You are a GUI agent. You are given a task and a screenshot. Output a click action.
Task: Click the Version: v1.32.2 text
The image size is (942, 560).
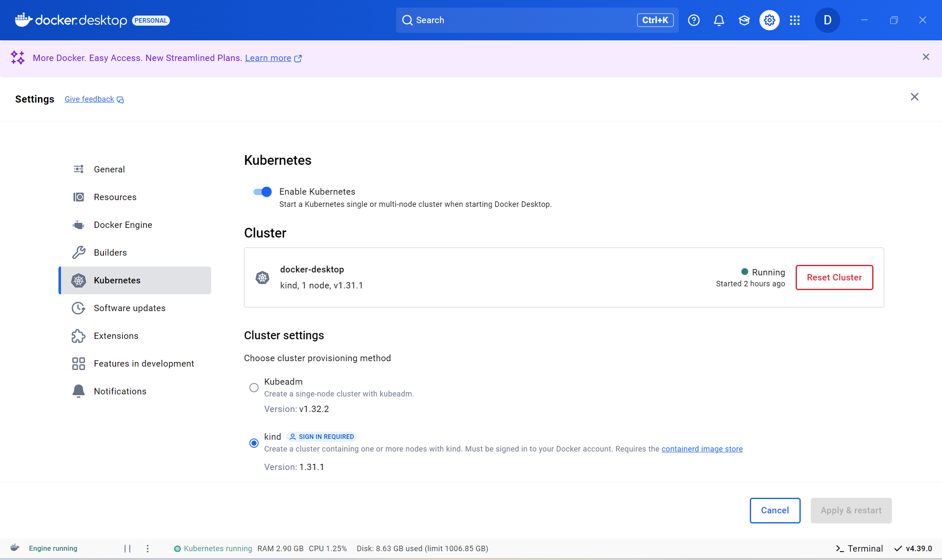point(296,409)
